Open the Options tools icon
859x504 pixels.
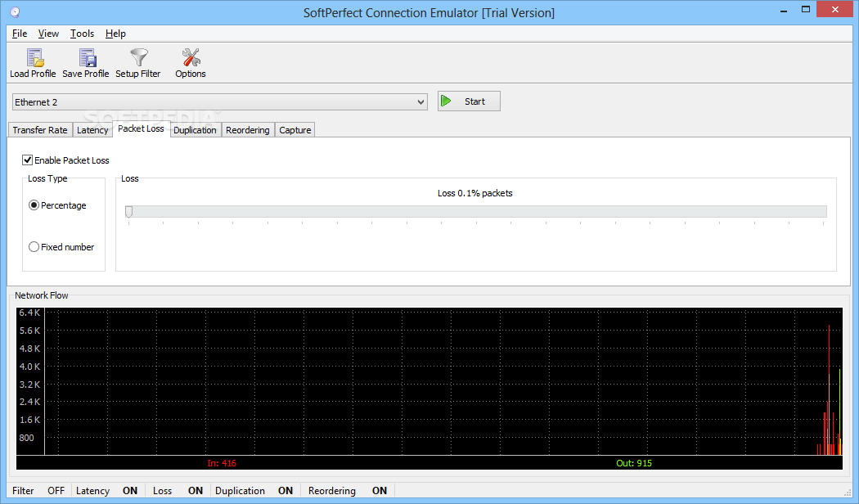click(191, 57)
